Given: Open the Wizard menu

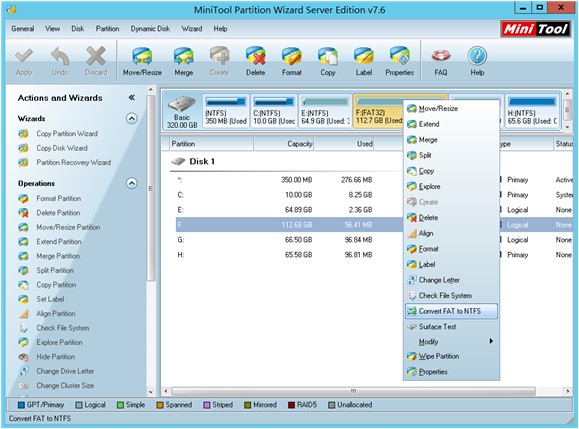Looking at the screenshot, I should click(192, 28).
